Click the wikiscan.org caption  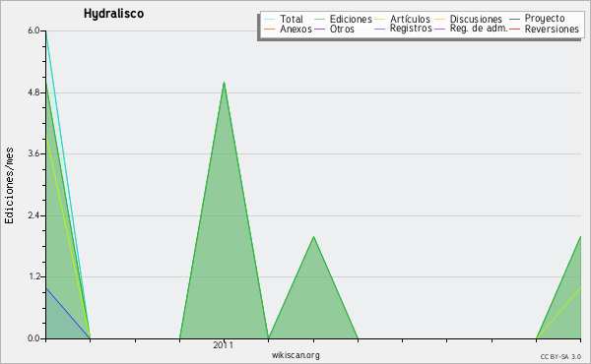point(295,355)
